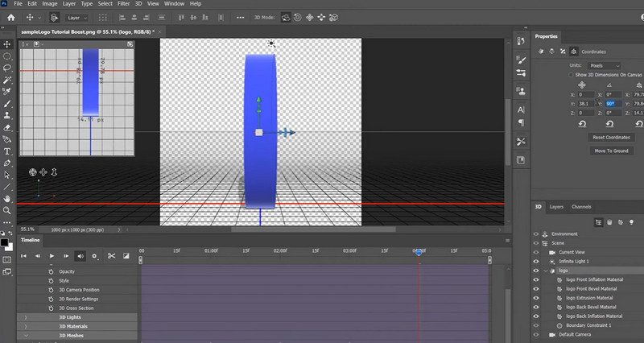Toggle visibility of the Environment item
Screen dimensions: 644x343
pos(537,233)
